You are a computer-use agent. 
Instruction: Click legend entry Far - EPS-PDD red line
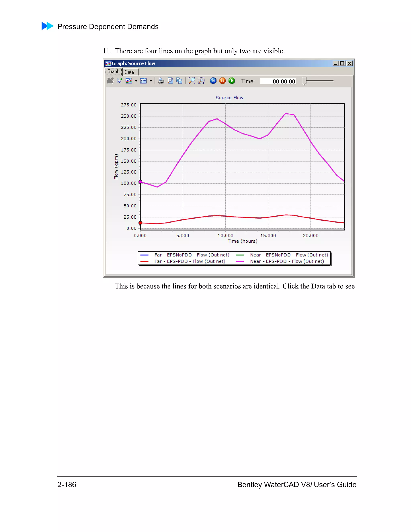click(x=183, y=261)
